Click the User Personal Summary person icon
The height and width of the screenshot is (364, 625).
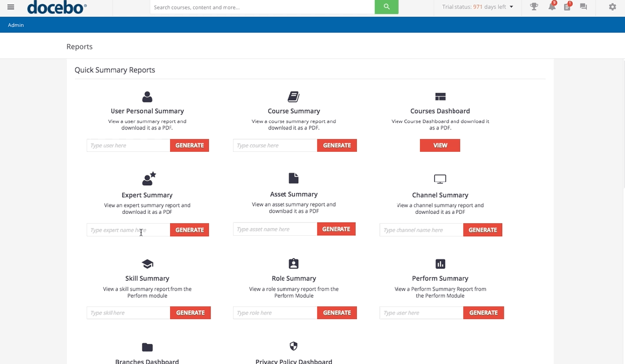coord(147,96)
